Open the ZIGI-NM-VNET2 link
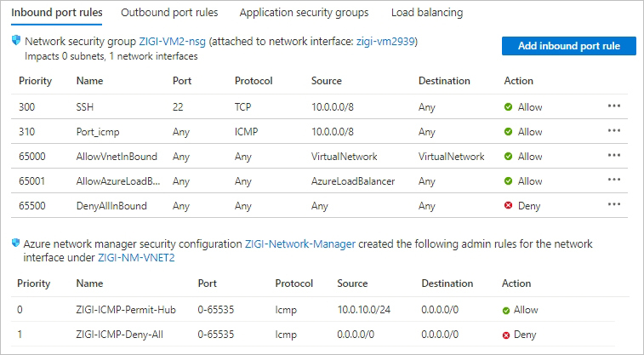 coord(138,257)
